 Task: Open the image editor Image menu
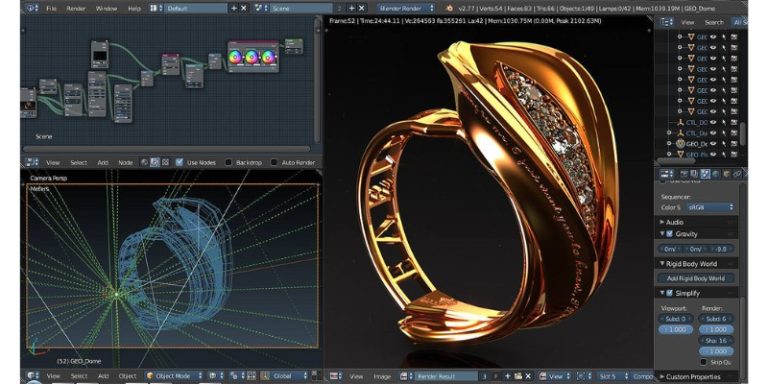pos(382,376)
